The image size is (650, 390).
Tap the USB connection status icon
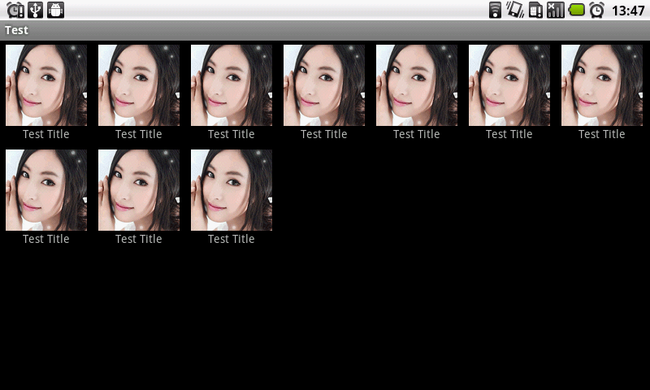pos(35,10)
